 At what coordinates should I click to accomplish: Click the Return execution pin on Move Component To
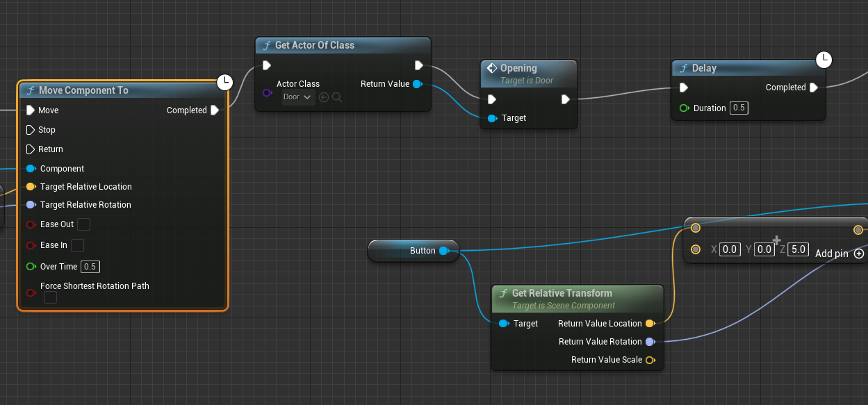31,149
